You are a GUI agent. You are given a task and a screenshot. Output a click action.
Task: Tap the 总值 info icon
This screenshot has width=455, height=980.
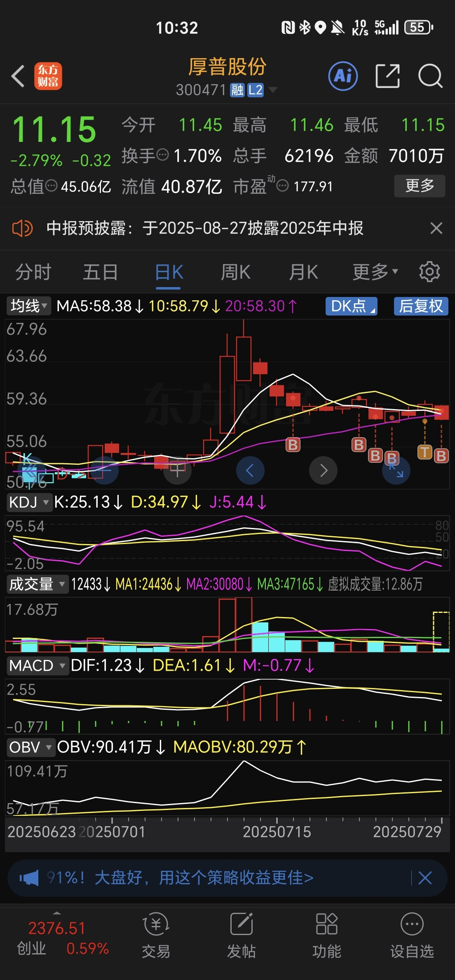tap(51, 186)
